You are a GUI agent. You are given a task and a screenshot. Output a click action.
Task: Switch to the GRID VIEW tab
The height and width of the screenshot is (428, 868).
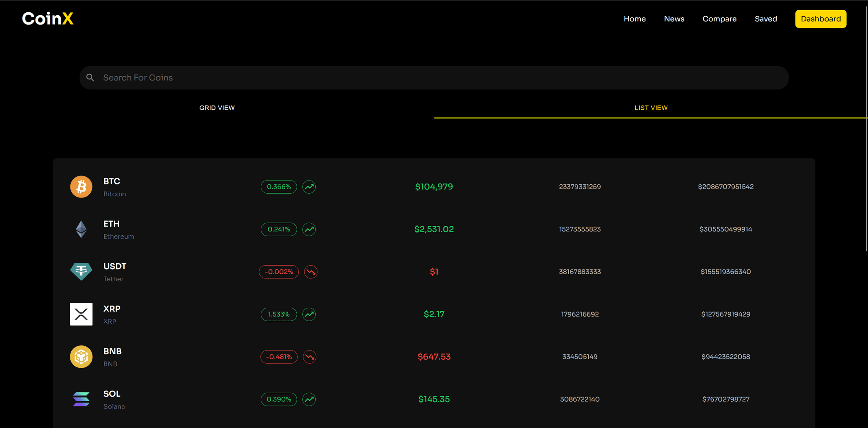[217, 108]
